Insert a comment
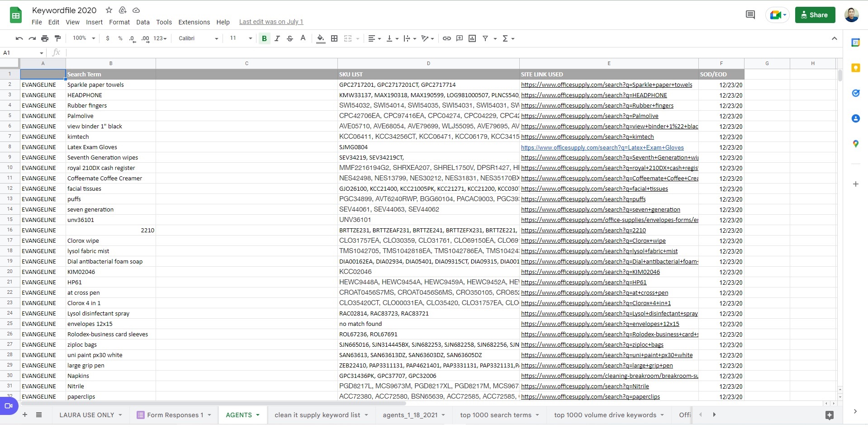 click(x=460, y=38)
